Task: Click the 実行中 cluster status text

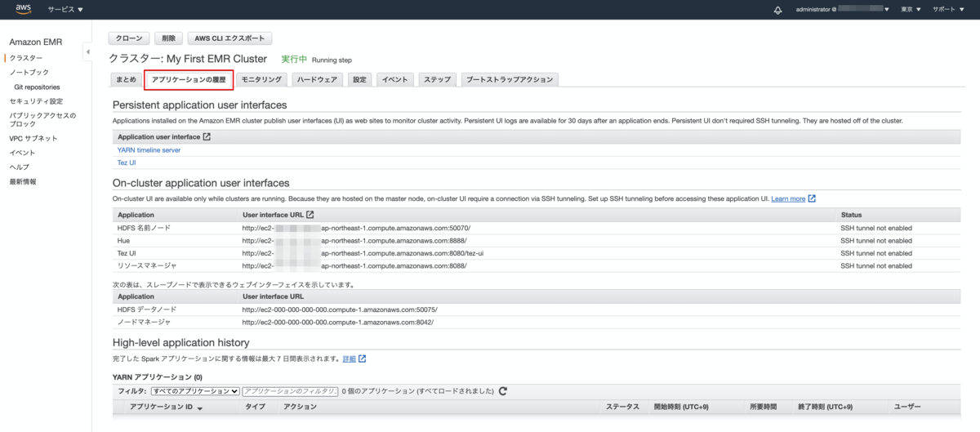Action: [x=294, y=59]
